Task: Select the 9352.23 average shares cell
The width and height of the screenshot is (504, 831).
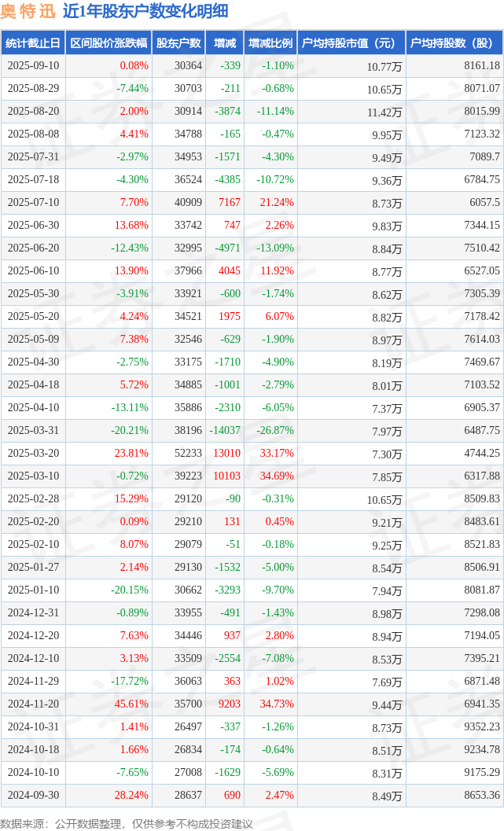Action: coord(482,726)
